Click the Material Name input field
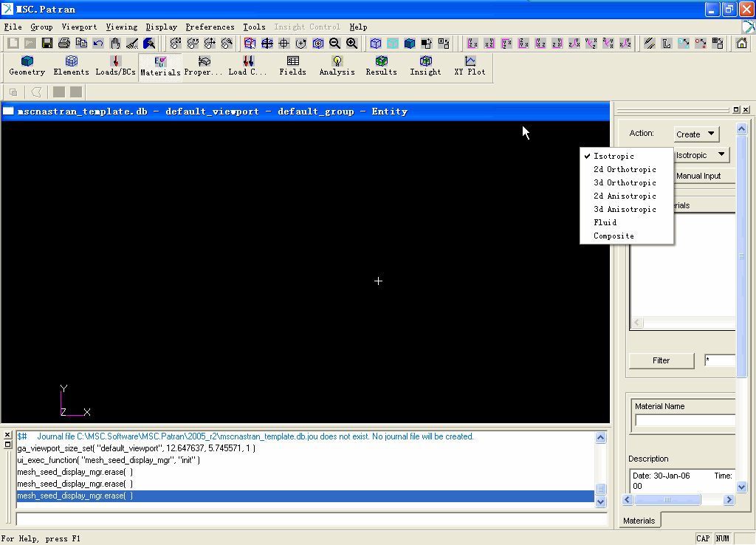This screenshot has height=545, width=756. (x=685, y=421)
